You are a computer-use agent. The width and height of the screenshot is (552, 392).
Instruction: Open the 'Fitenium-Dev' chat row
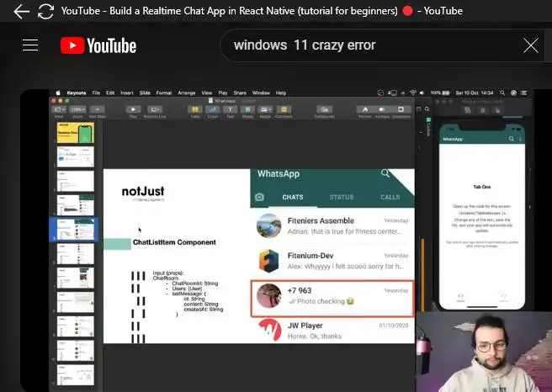coord(332,261)
